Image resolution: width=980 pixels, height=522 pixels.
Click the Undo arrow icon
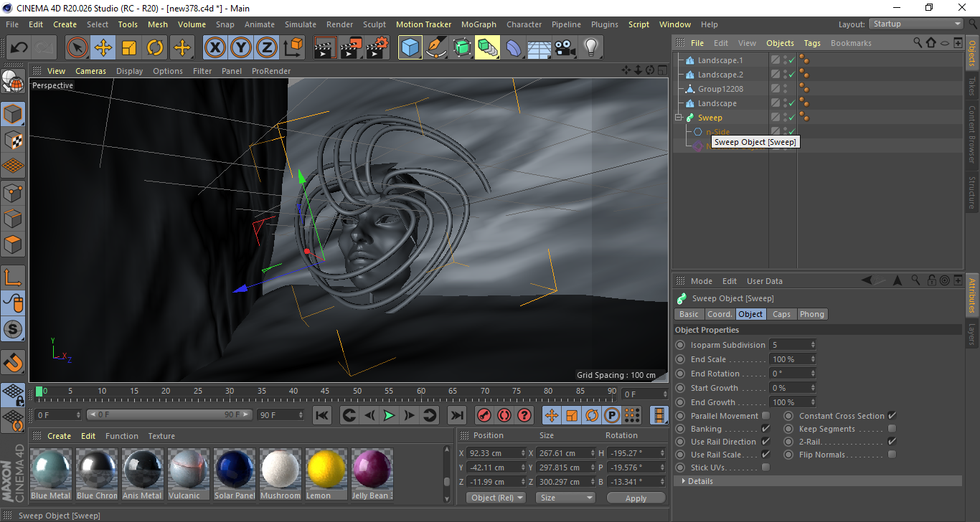coord(19,48)
